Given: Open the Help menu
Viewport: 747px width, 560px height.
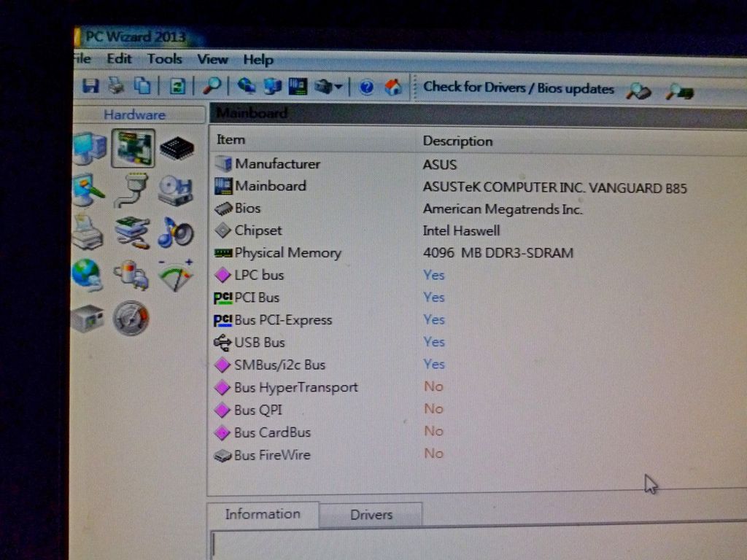Looking at the screenshot, I should (258, 60).
